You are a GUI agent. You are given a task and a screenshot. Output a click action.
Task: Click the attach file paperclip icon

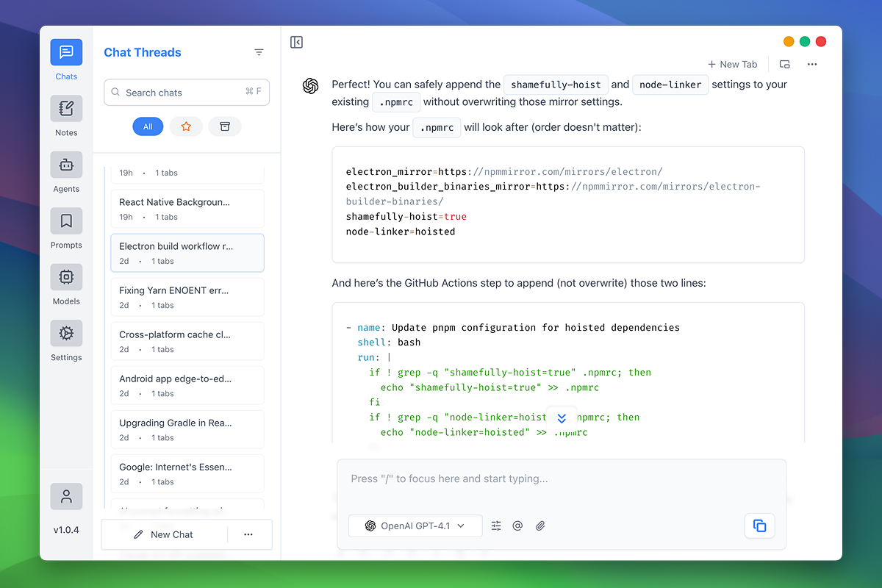click(x=540, y=526)
